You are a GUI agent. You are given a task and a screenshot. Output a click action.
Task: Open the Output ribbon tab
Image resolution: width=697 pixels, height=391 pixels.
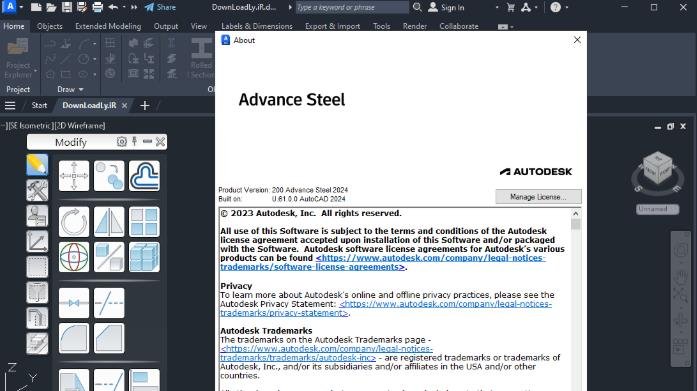coord(166,26)
